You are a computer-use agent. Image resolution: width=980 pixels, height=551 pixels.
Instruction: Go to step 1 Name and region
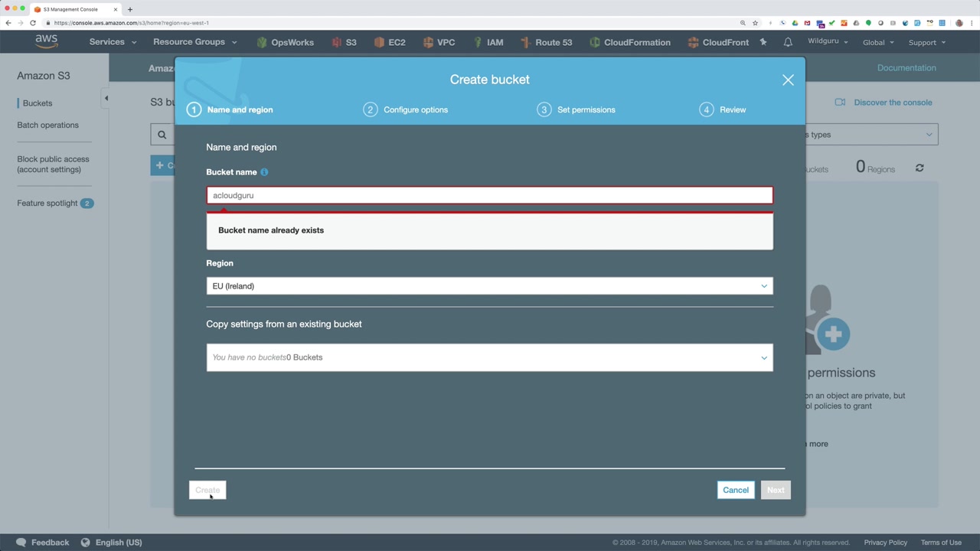(230, 109)
